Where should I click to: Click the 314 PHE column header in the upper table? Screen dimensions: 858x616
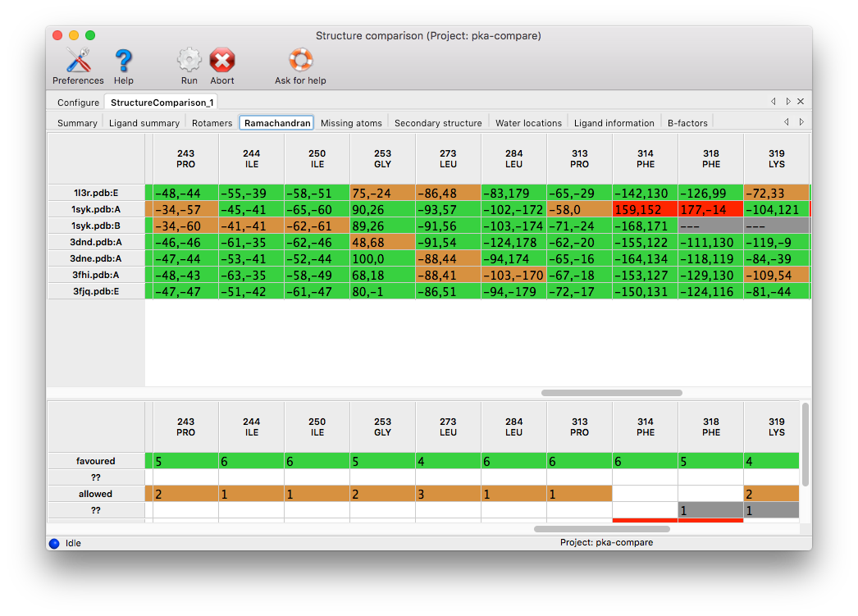[x=645, y=159]
